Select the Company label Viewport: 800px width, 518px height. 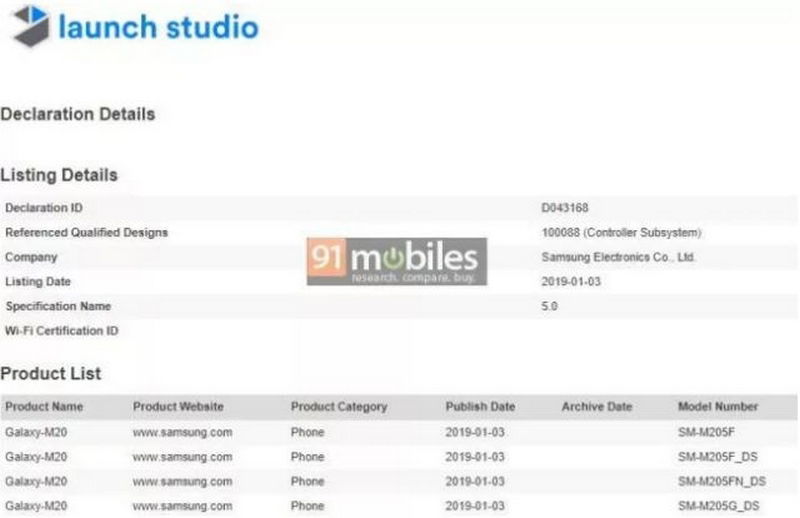[x=31, y=257]
